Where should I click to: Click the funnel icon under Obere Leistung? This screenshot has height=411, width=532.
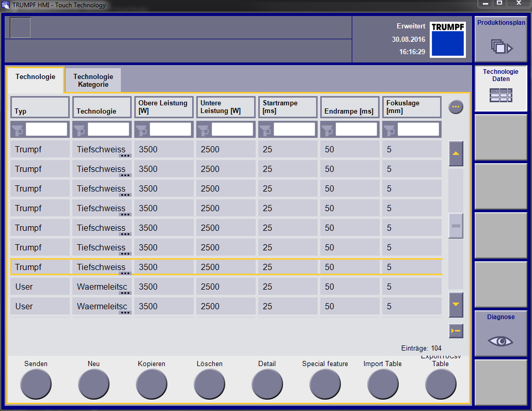point(142,130)
